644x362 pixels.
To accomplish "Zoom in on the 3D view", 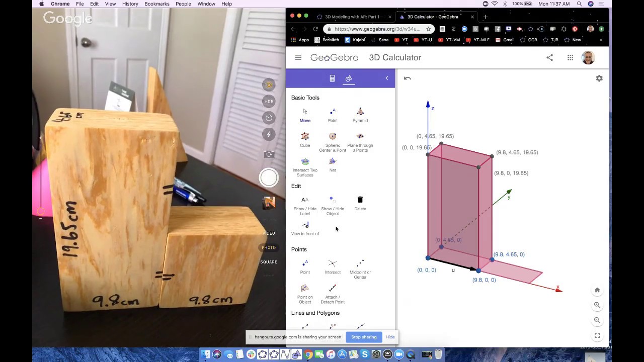I will 597,305.
